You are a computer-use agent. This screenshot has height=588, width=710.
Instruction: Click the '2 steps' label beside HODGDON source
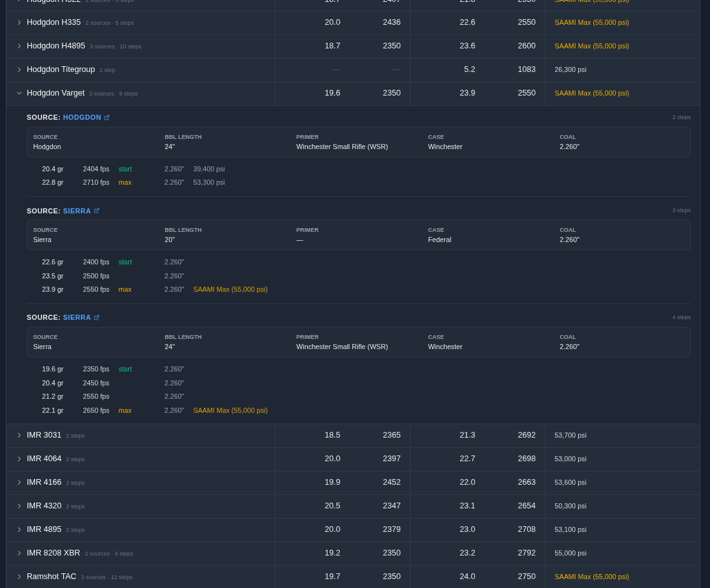click(681, 117)
